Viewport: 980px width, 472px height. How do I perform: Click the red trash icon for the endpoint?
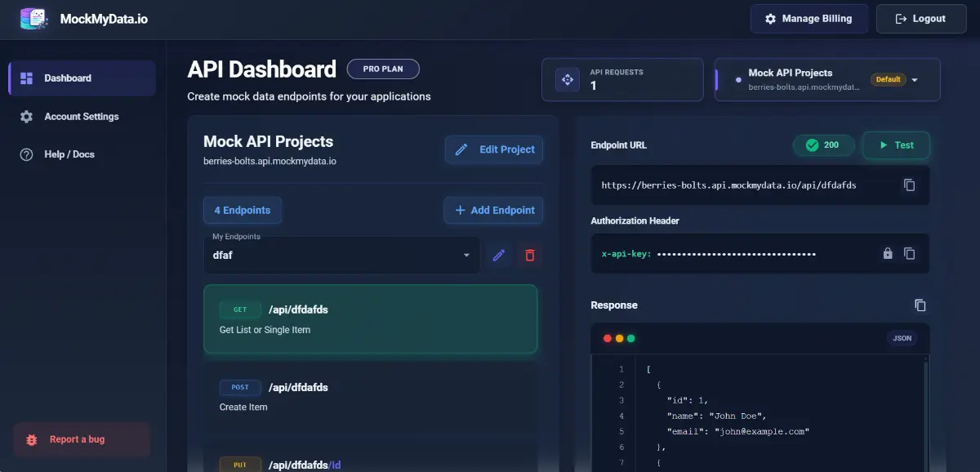coord(529,255)
